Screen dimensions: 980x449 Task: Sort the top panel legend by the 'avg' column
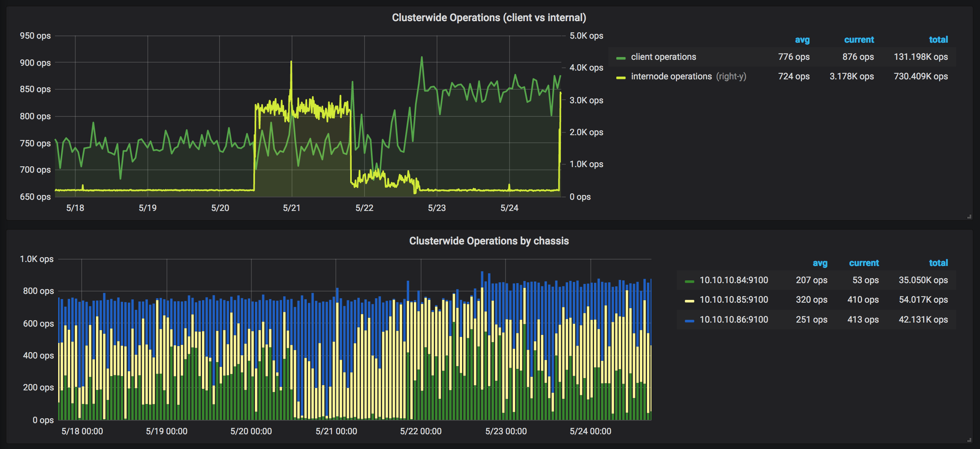(802, 39)
